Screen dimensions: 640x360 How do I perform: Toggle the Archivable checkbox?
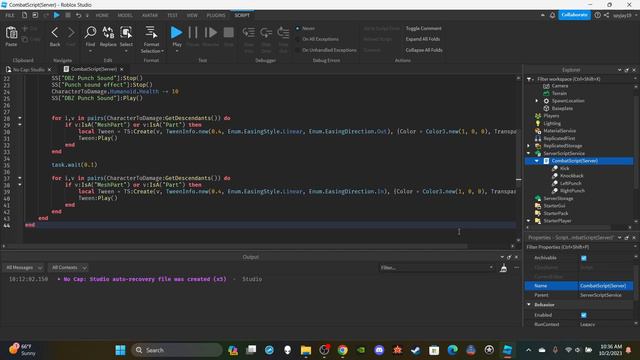[583, 258]
